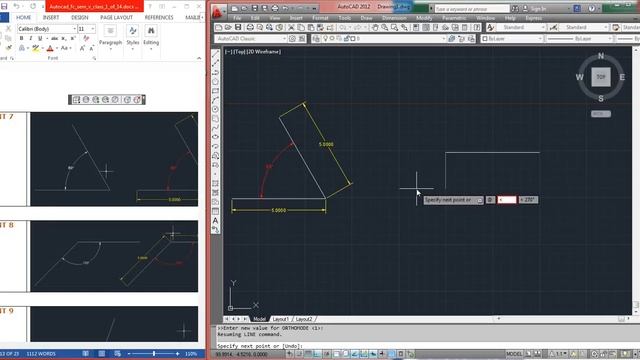Switch to Word's INSERT ribbon tab
The width and height of the screenshot is (640, 360).
[x=51, y=18]
